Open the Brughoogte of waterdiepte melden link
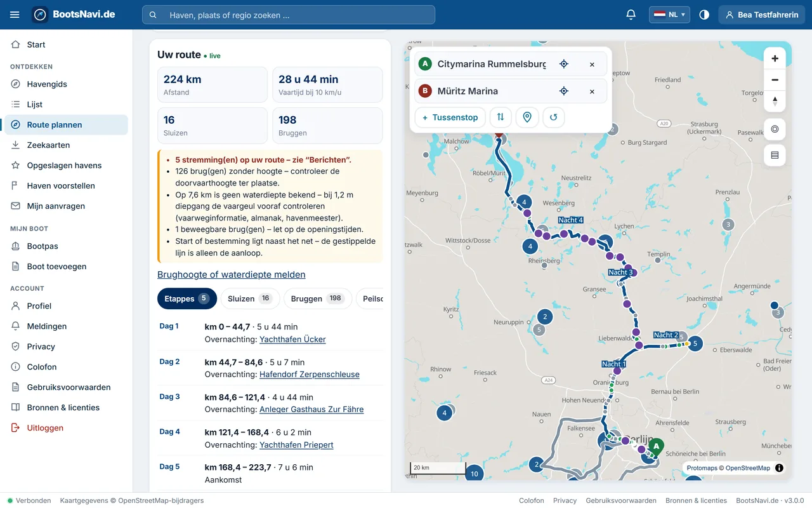Viewport: 812px width, 508px height. (x=232, y=274)
